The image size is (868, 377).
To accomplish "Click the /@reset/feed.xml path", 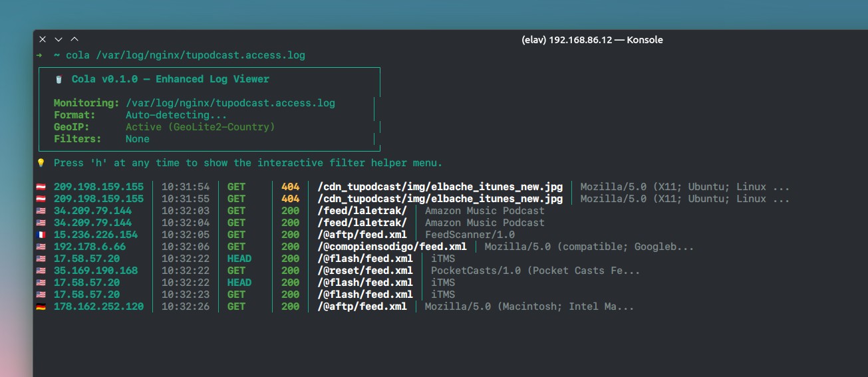I will 364,271.
